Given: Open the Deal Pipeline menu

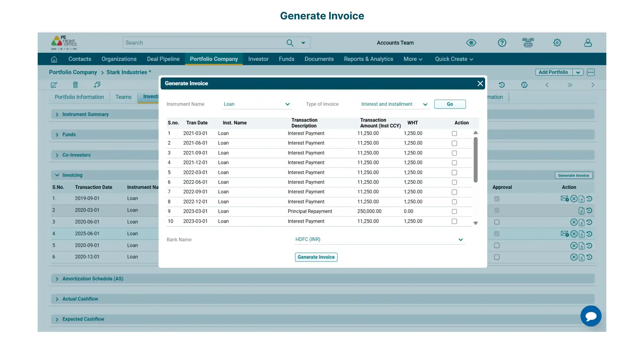Looking at the screenshot, I should 163,59.
